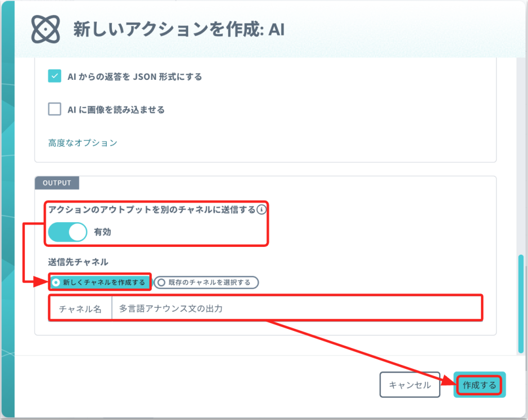
Task: Click the info icon beside output setting
Action: (262, 210)
